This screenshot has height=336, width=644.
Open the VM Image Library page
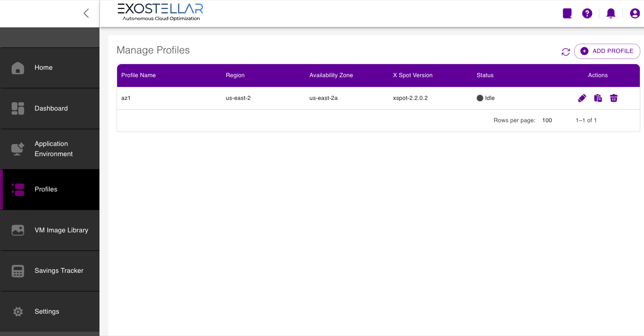tap(61, 230)
